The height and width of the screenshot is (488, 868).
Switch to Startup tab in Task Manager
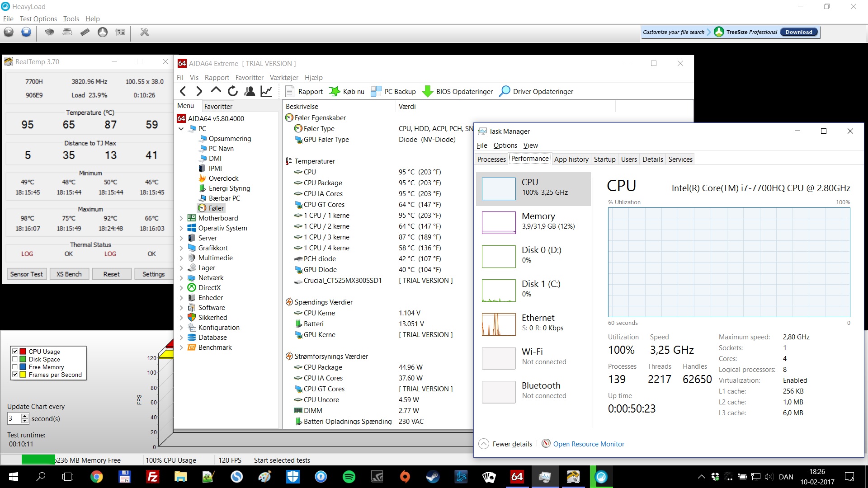(x=604, y=159)
